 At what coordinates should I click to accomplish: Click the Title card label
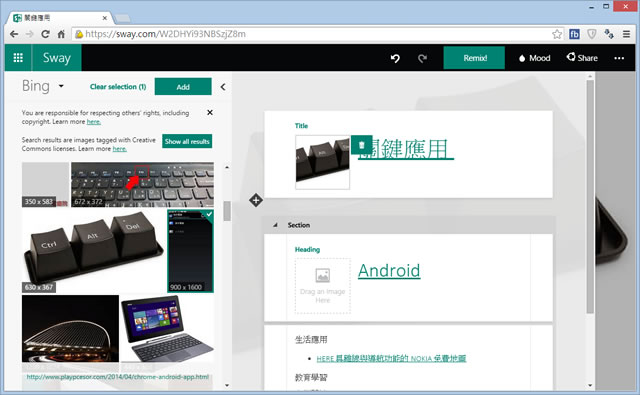301,126
